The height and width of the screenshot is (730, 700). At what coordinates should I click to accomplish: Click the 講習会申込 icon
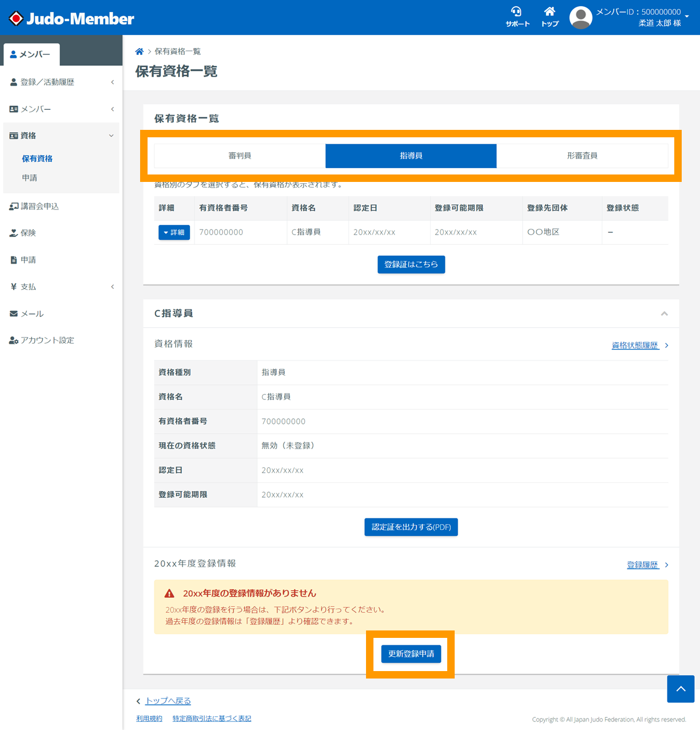pyautogui.click(x=14, y=207)
